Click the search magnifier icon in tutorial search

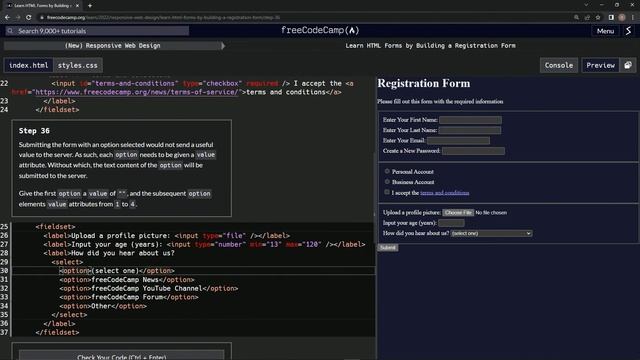point(11,31)
